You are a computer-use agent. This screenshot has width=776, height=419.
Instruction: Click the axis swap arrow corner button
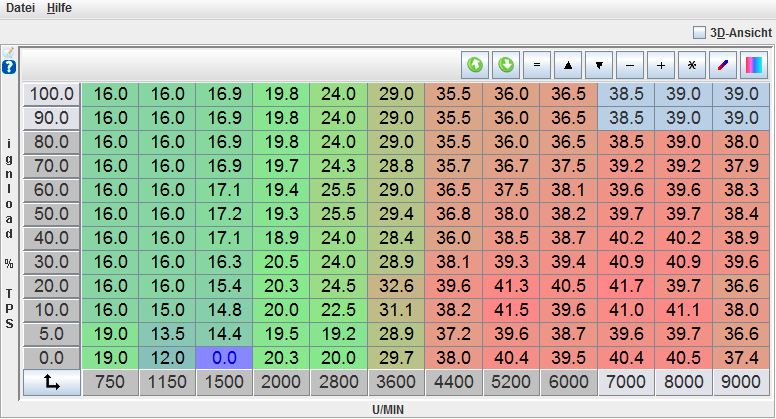51,382
